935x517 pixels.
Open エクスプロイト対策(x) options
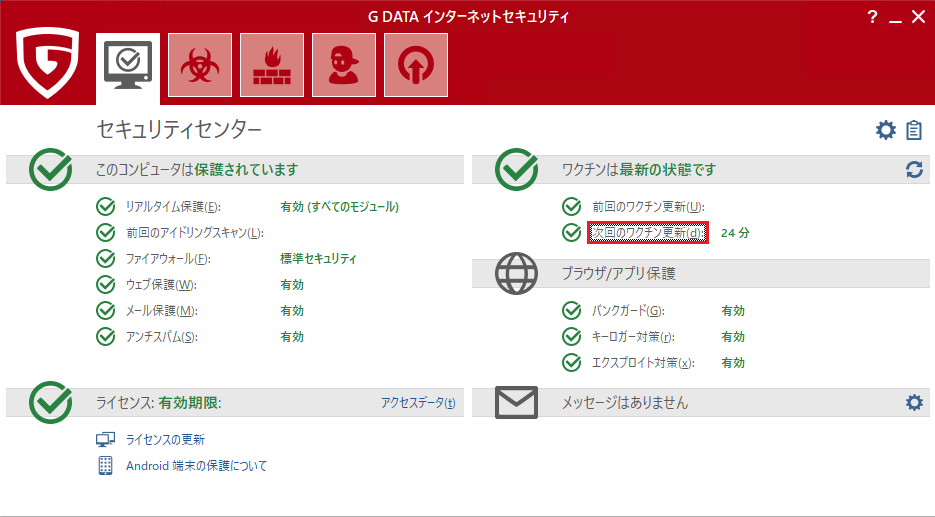(x=643, y=363)
